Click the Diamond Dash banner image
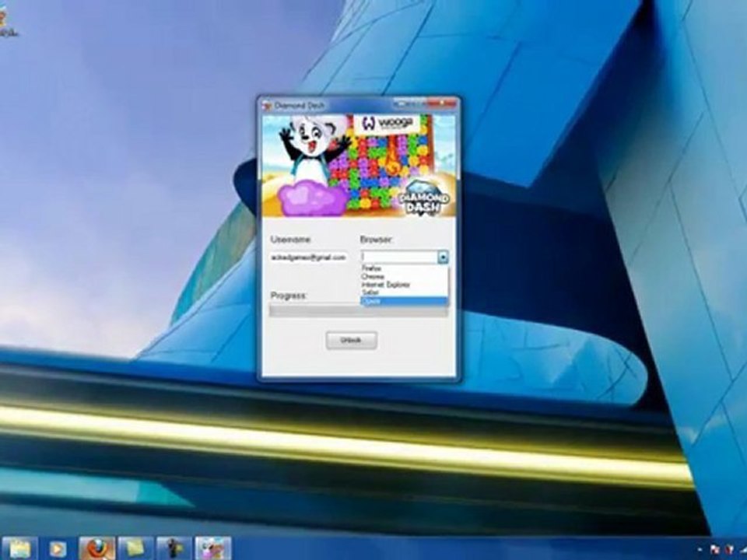Screen dimensions: 747x560 click(358, 165)
